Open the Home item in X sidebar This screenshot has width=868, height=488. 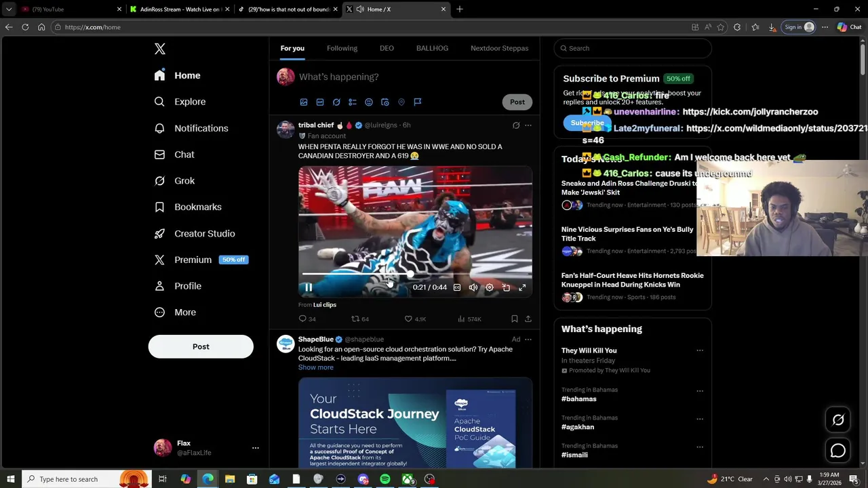point(177,75)
